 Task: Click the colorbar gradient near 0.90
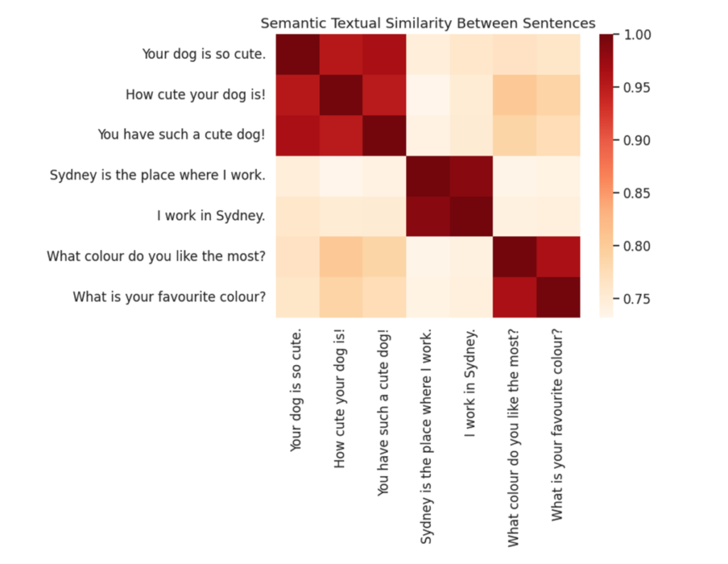[606, 141]
